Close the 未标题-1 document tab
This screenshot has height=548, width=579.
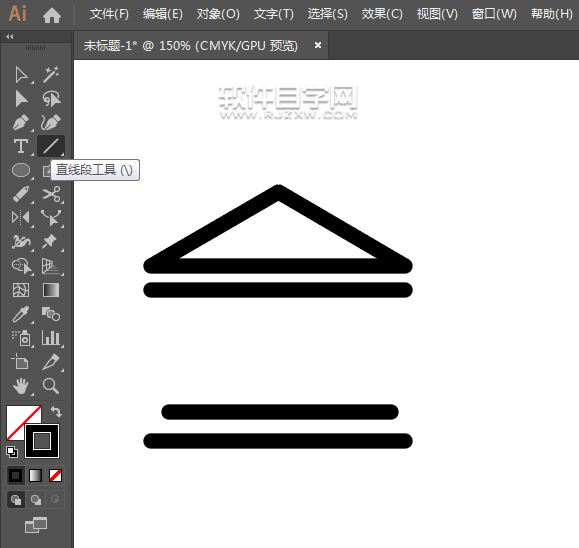(x=318, y=45)
